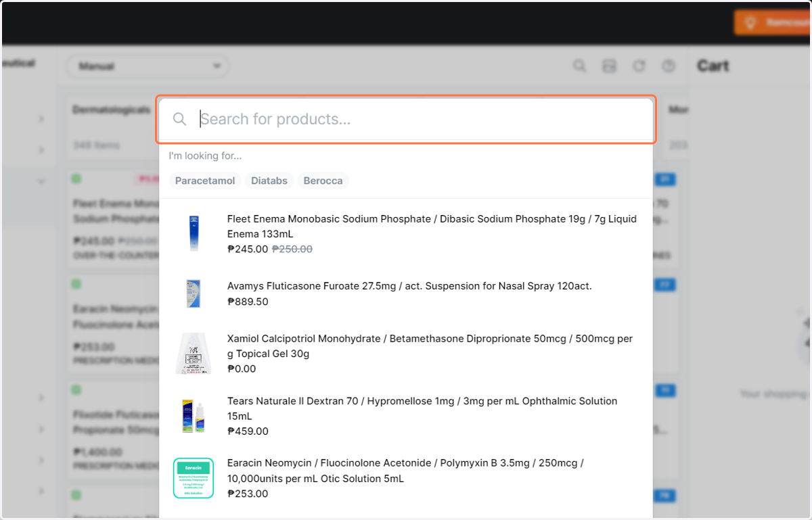Screen dimensions: 812x520
Task: Open the Xamiol Topical Gel thumbnail
Action: click(194, 353)
